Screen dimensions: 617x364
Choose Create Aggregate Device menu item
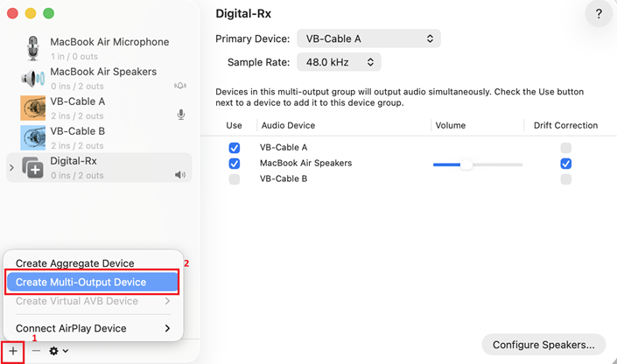point(75,263)
